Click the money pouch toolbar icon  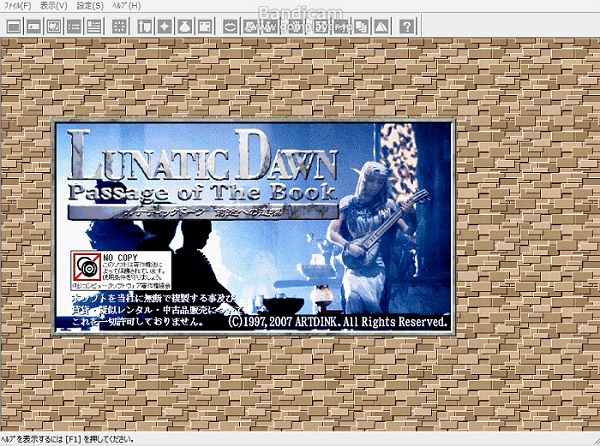[185, 26]
